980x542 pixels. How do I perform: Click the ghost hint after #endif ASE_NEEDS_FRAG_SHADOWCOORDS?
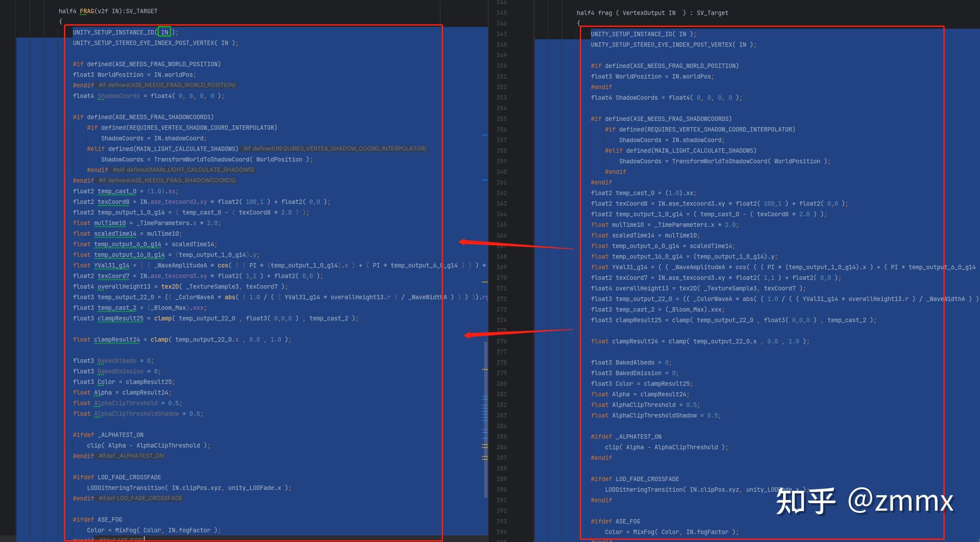coord(167,180)
